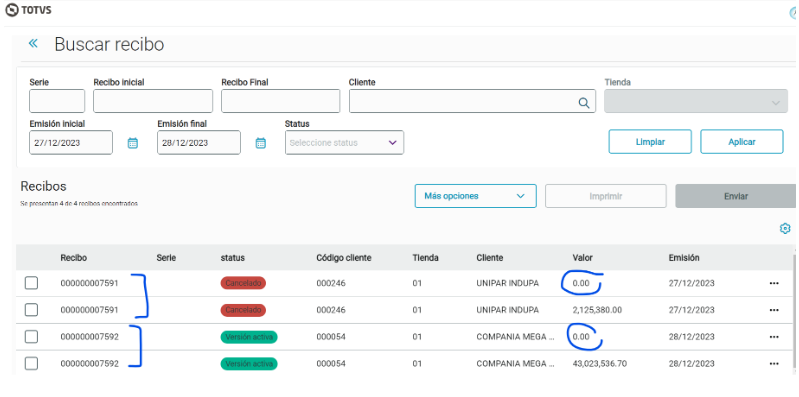Focus the Cliente search field

[472, 101]
